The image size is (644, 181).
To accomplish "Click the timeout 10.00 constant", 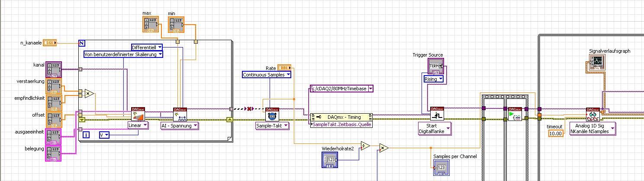I will click(x=555, y=133).
